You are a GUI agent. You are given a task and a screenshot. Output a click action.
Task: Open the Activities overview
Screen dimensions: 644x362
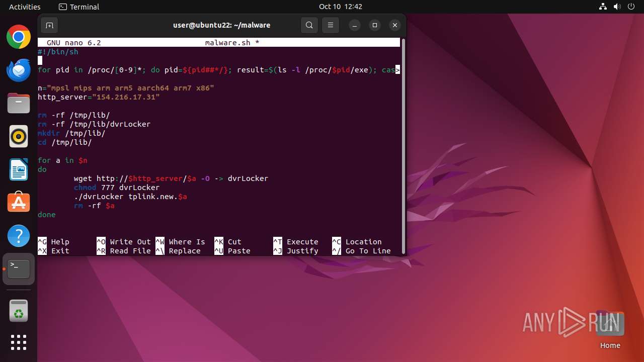coord(25,7)
